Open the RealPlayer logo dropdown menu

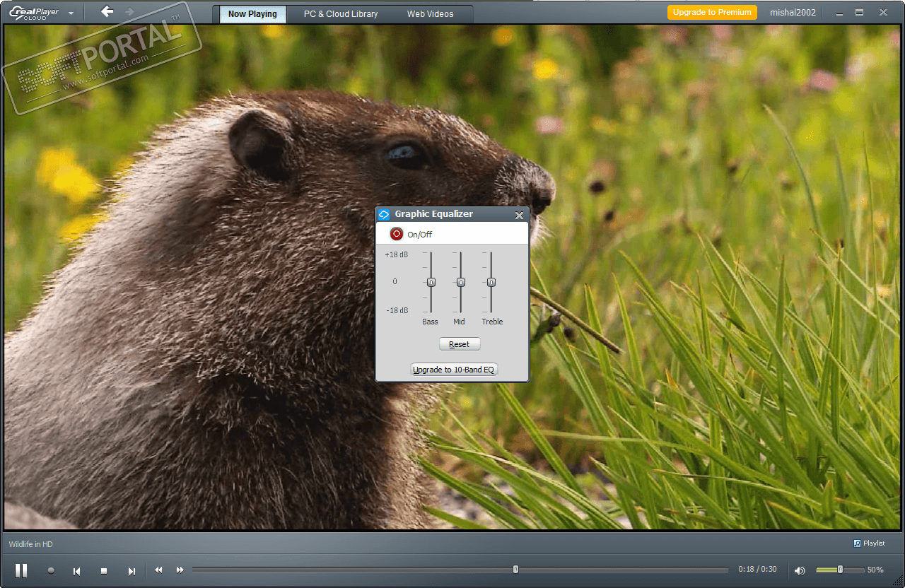coord(71,13)
